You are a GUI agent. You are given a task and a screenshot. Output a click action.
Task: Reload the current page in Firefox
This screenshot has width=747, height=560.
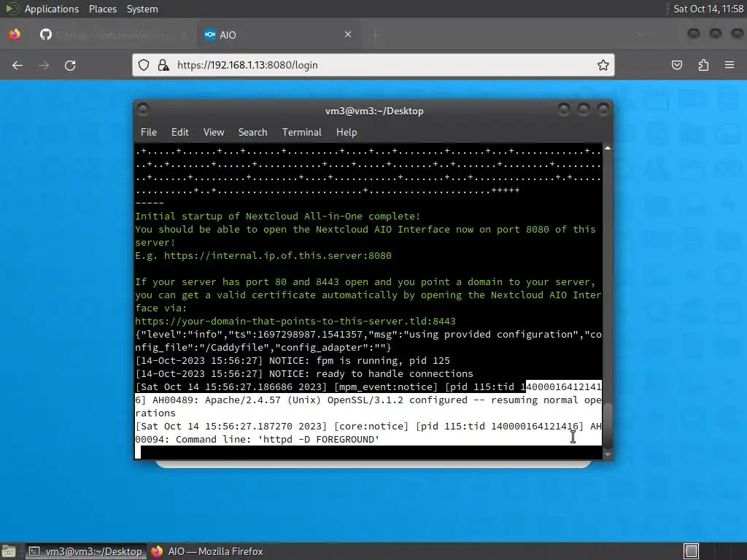click(x=70, y=65)
